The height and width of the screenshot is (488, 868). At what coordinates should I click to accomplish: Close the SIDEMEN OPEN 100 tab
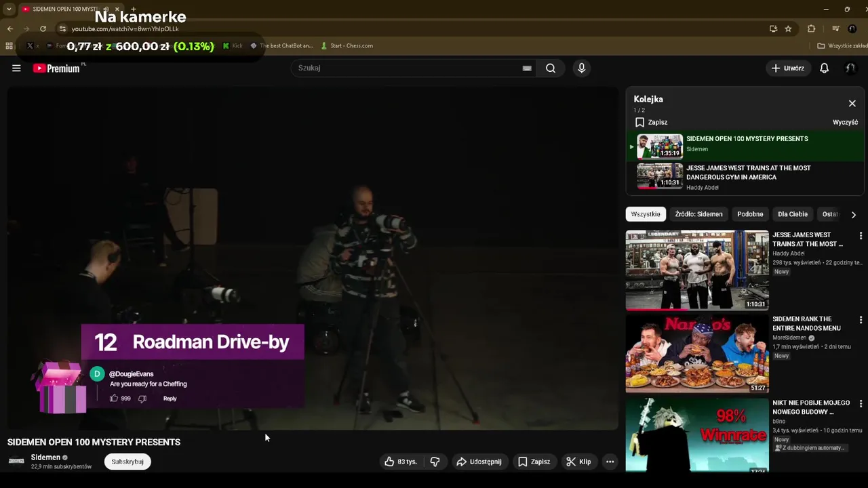click(117, 9)
